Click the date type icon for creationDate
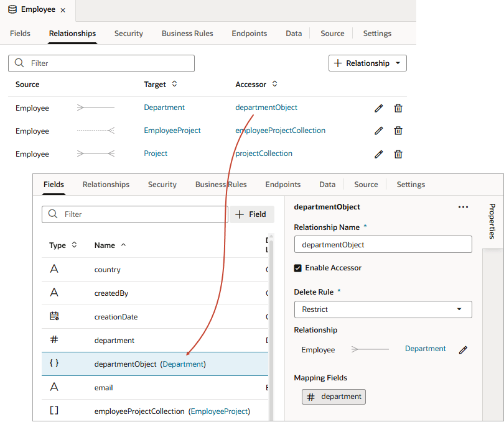The image size is (504, 422). pos(54,316)
